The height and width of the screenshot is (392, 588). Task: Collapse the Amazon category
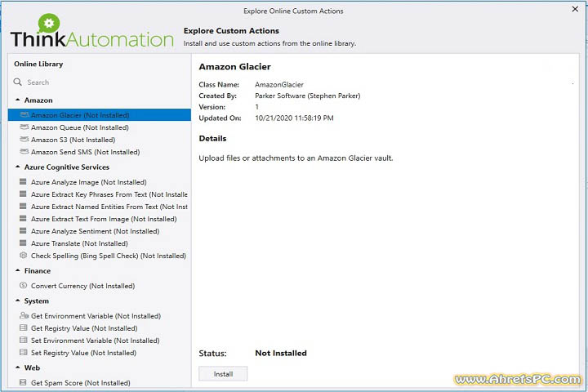point(18,100)
